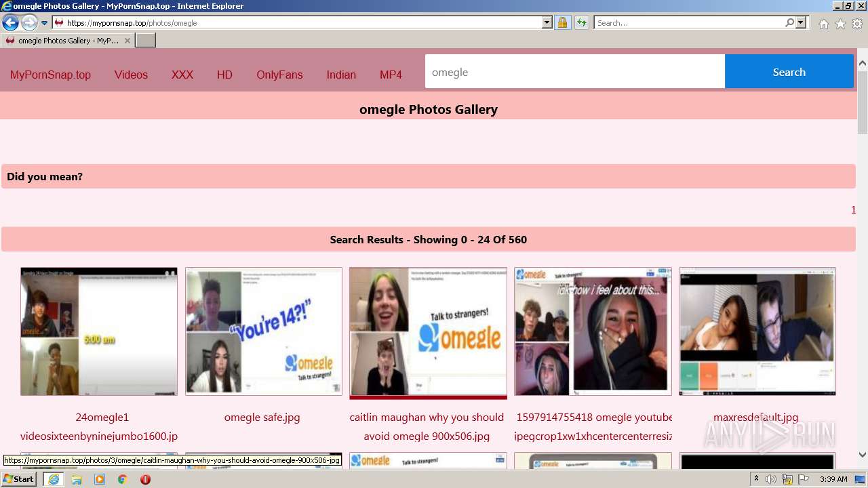
Task: Open the MP4 navigation link
Action: pos(391,75)
